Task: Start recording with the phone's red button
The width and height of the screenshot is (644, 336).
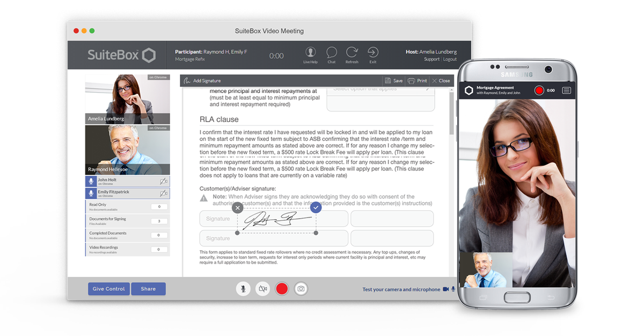Action: 539,91
